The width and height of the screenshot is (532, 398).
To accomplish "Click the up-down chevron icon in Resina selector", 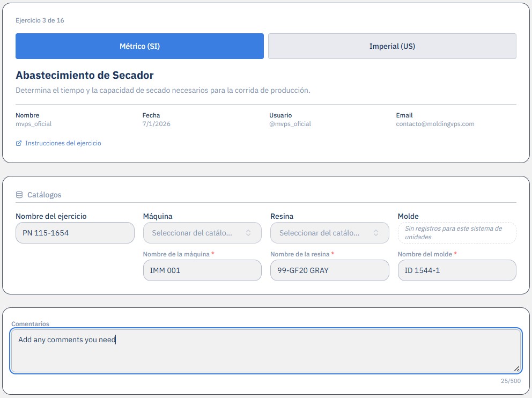I will pos(376,233).
